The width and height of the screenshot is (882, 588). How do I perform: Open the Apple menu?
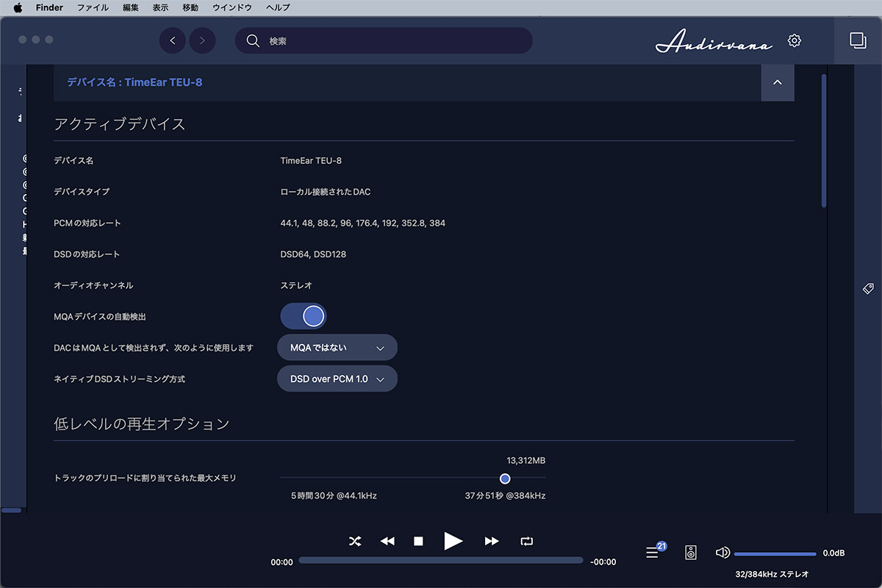(18, 7)
